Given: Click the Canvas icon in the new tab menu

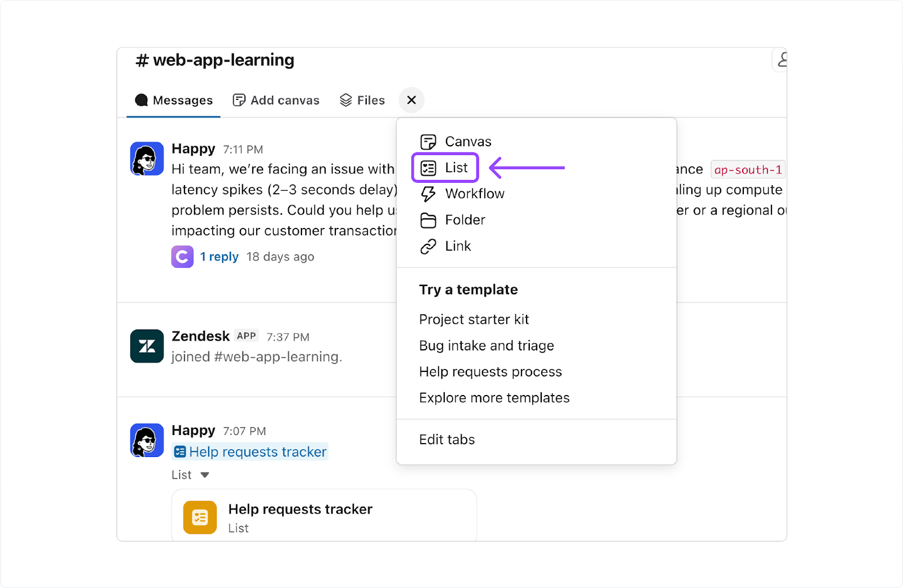Looking at the screenshot, I should coord(429,141).
